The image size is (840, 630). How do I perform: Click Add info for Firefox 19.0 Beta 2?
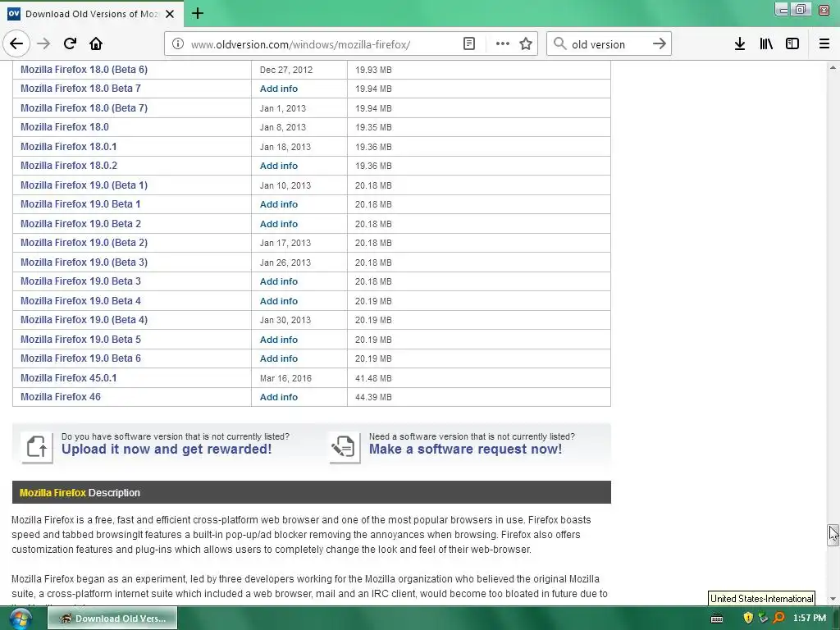(279, 224)
